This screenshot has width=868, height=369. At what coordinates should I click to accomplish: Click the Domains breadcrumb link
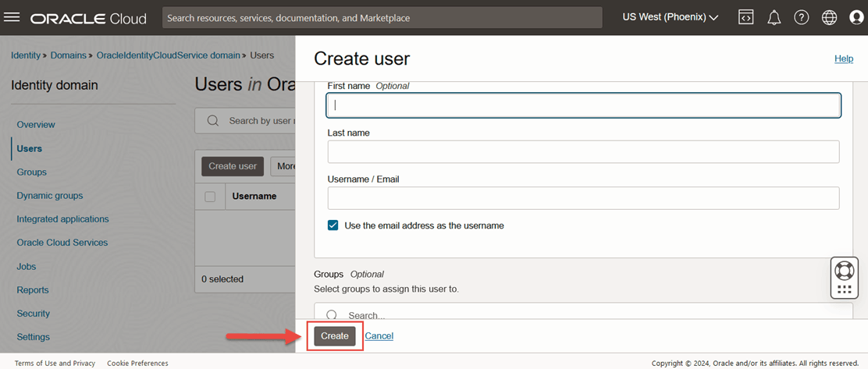[68, 55]
